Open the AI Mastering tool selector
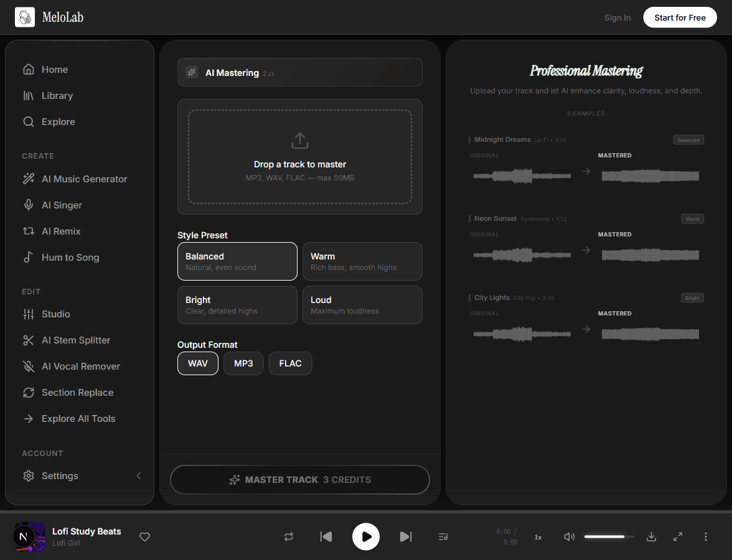Screen dimensions: 732x560 [x=300, y=72]
